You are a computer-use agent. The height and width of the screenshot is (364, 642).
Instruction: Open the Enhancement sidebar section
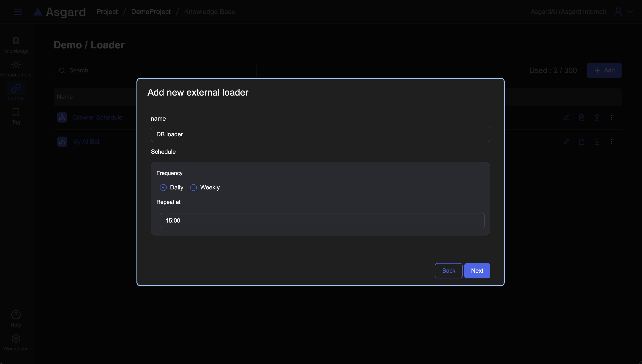click(16, 65)
